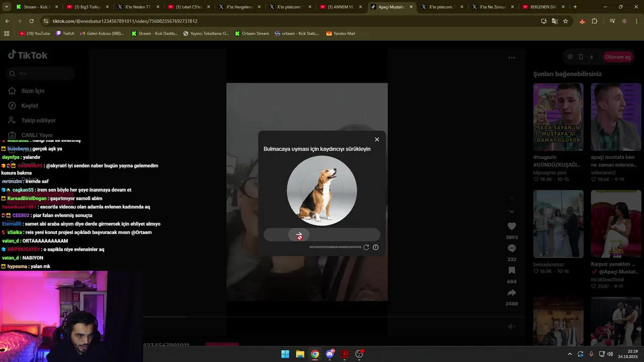Screen dimensions: 644x362
Task: Click the phone icon in TikTok header
Action: (x=581, y=57)
